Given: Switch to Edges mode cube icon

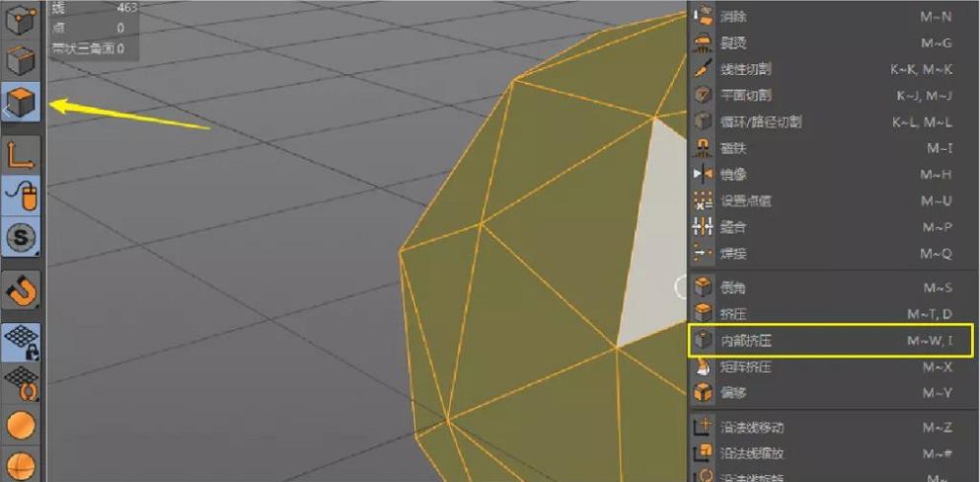Looking at the screenshot, I should [21, 59].
